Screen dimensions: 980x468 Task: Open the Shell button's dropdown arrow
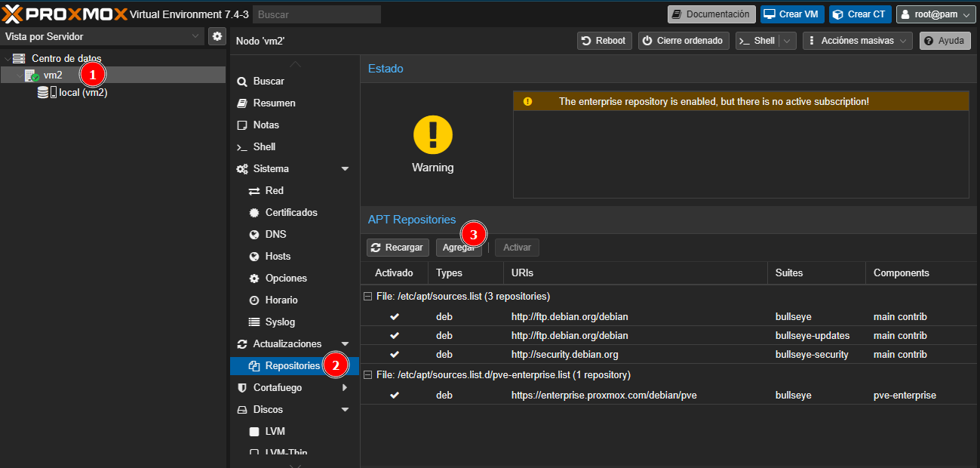click(x=788, y=41)
